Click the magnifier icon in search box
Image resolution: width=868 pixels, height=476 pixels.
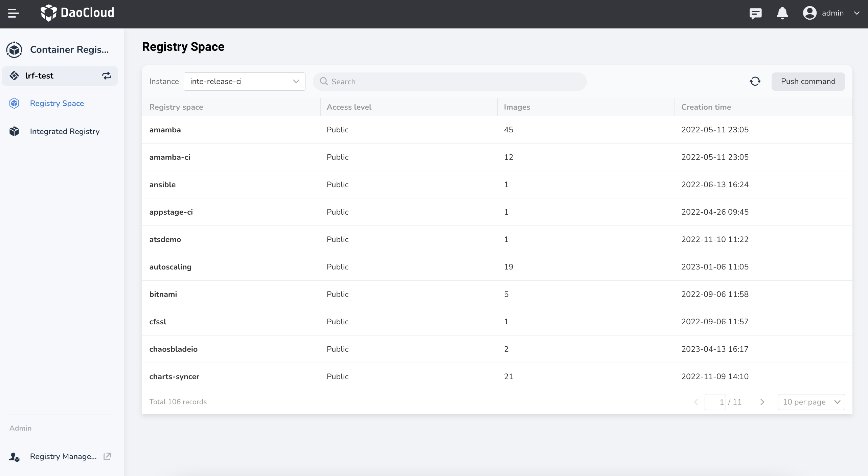pyautogui.click(x=324, y=81)
